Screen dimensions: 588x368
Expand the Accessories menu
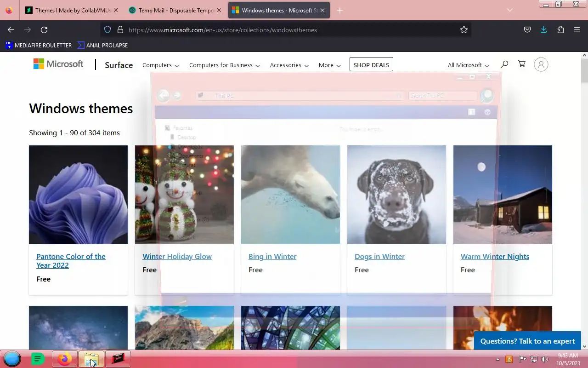289,65
